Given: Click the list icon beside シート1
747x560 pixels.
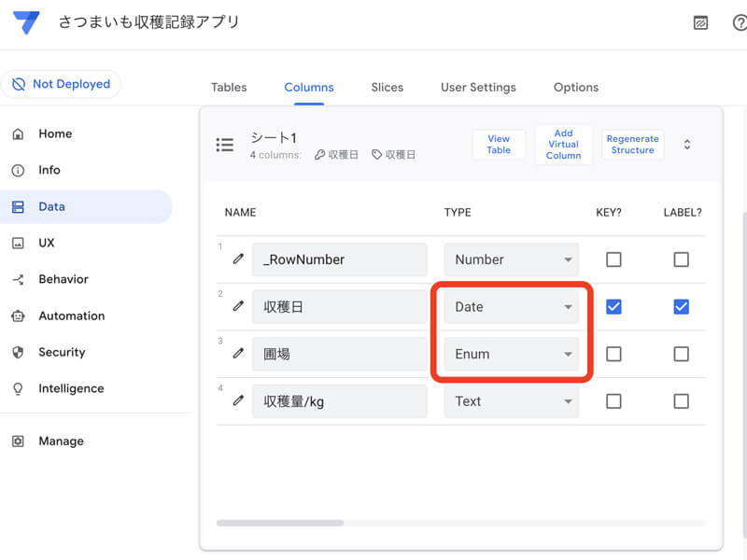Looking at the screenshot, I should (x=225, y=145).
